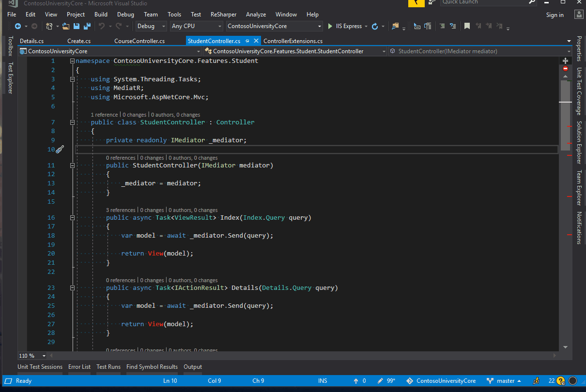Switch to the ControllerExtensions.cs tab
Viewport: 586px width, 392px height.
(293, 41)
